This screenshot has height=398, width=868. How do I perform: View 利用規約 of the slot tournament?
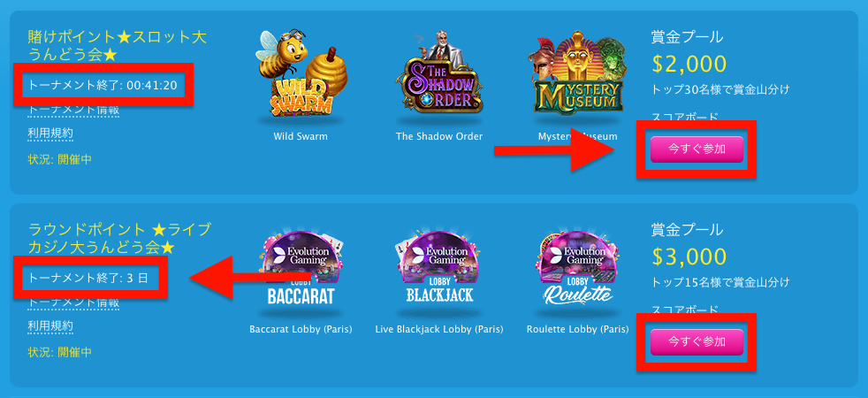coord(50,133)
